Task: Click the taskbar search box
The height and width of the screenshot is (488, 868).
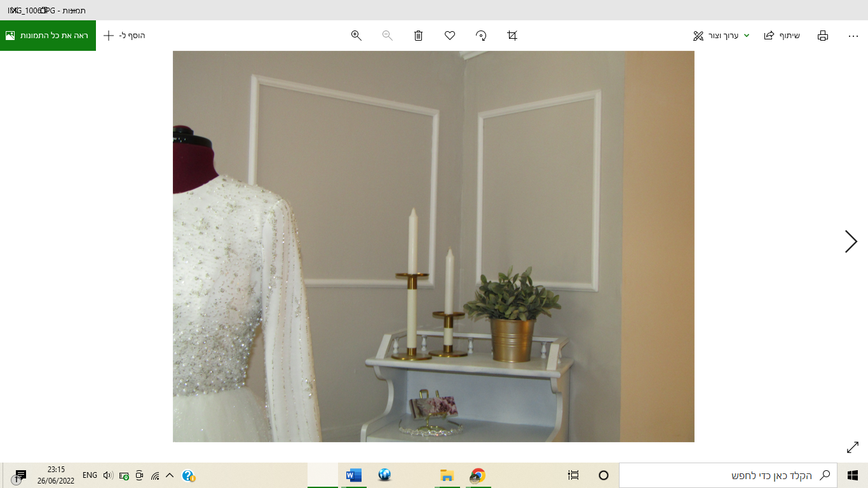Action: click(728, 475)
